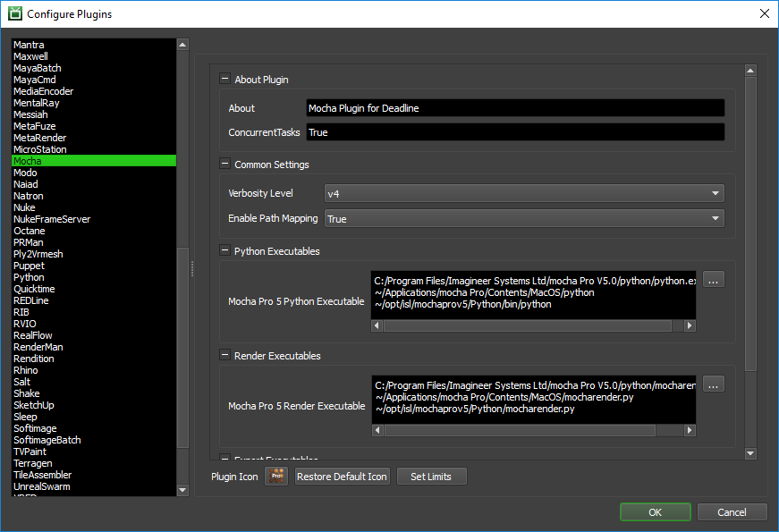Click the Set Limits button
779x532 pixels.
[x=431, y=477]
